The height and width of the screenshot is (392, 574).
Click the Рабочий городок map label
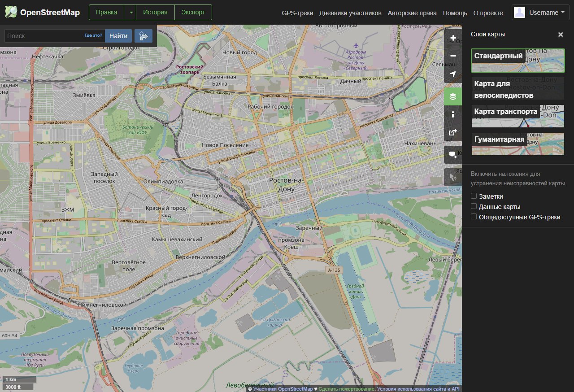point(270,107)
